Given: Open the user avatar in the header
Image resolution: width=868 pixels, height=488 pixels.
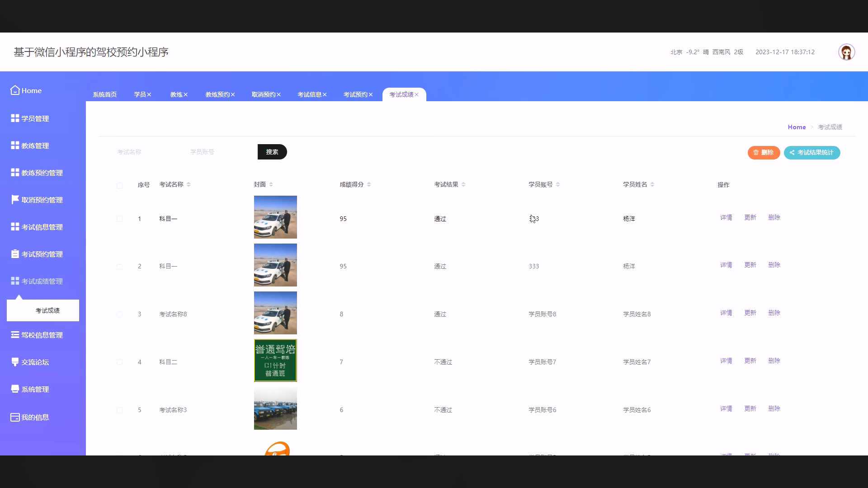Looking at the screenshot, I should click(x=846, y=52).
